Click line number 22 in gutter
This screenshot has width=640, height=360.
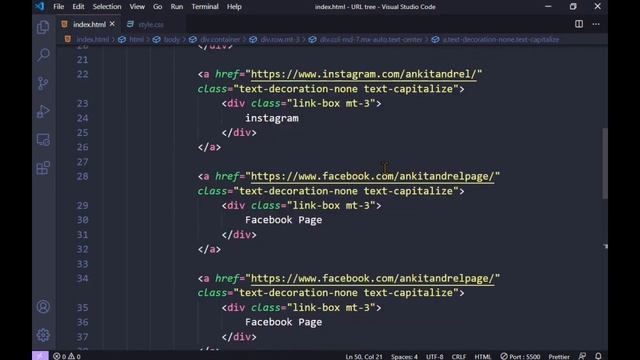[82, 74]
